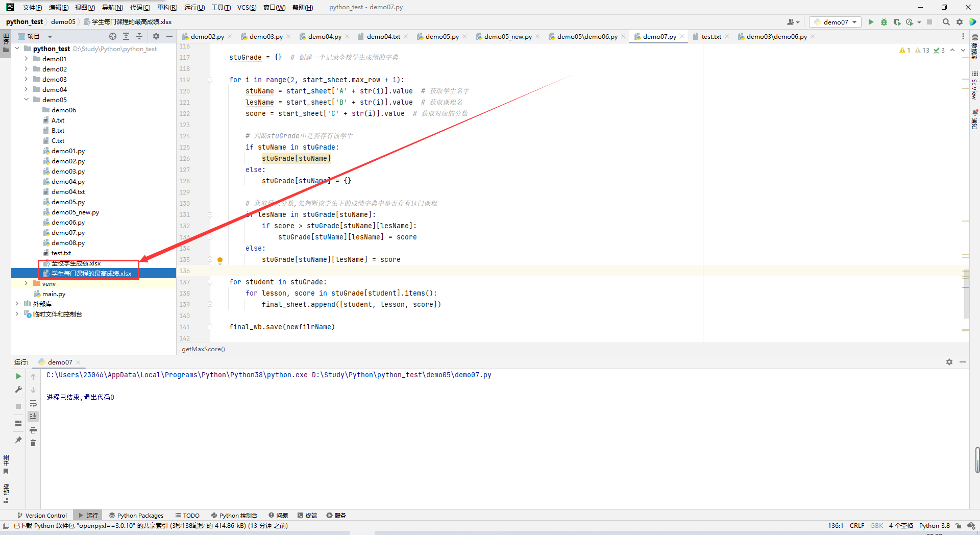This screenshot has width=980, height=535.
Task: Run demo07 with coverage (shield icon)
Action: pos(897,22)
